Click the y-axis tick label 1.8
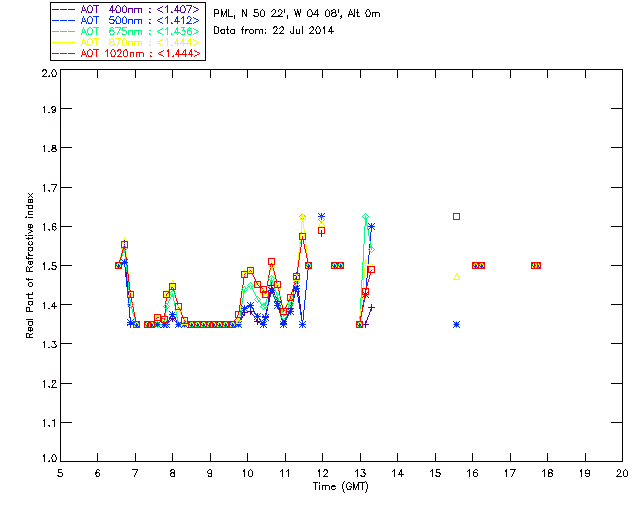Image resolution: width=640 pixels, height=512 pixels. pyautogui.click(x=49, y=148)
